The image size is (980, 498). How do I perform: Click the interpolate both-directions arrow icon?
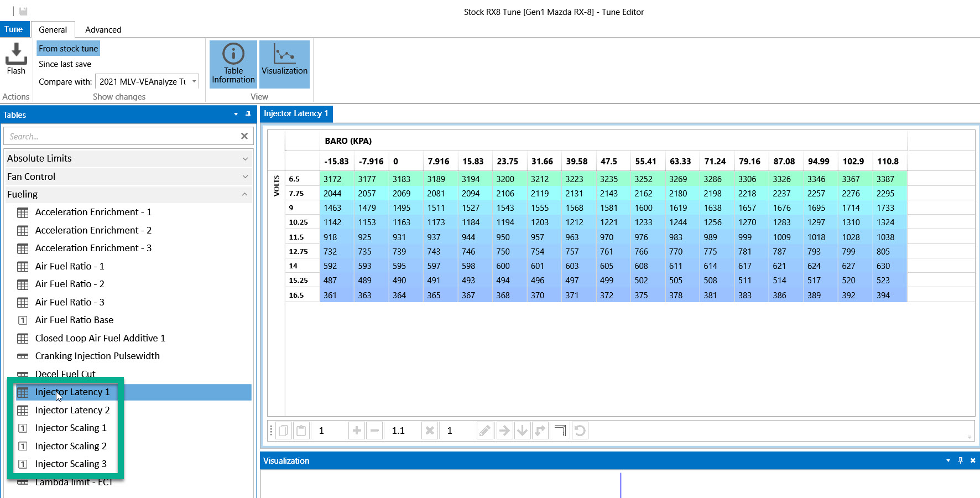pos(540,430)
